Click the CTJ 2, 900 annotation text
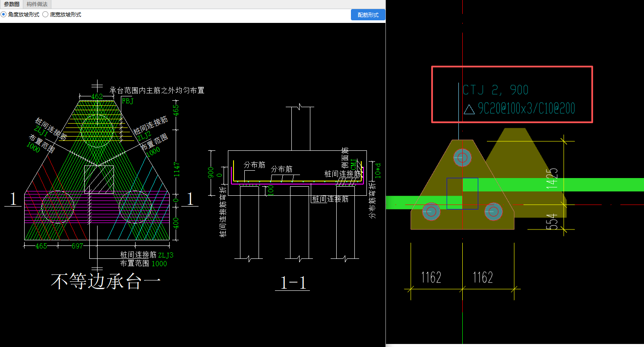Image resolution: width=644 pixels, height=347 pixels. pyautogui.click(x=496, y=90)
